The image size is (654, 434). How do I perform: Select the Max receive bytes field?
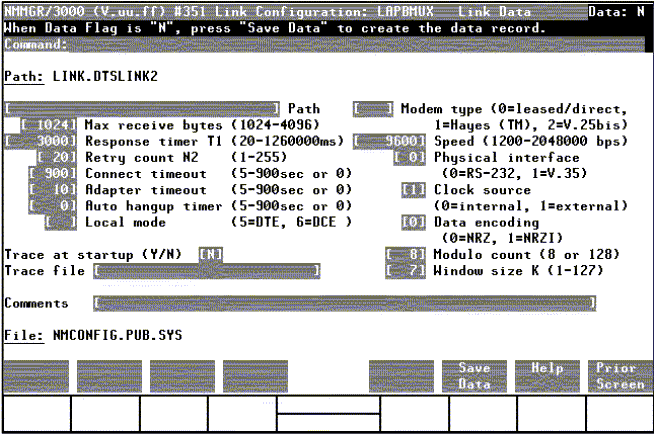48,125
